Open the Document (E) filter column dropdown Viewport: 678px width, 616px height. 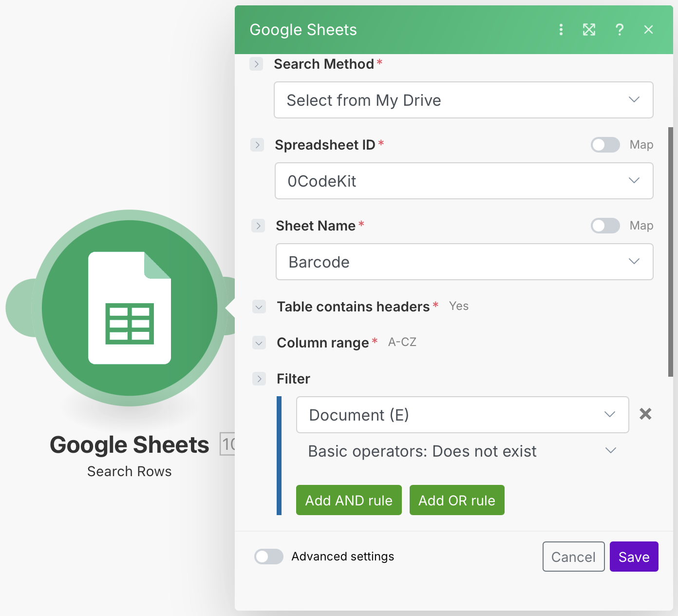coord(463,415)
